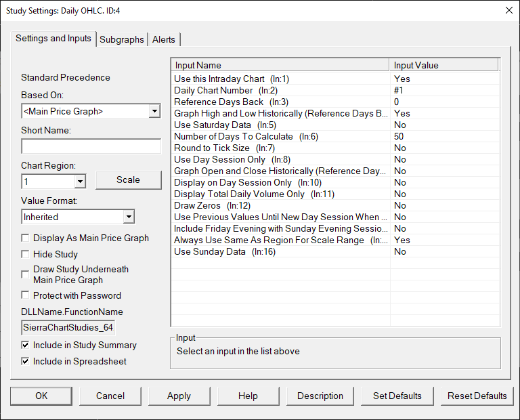Click the Scale button

tap(128, 180)
